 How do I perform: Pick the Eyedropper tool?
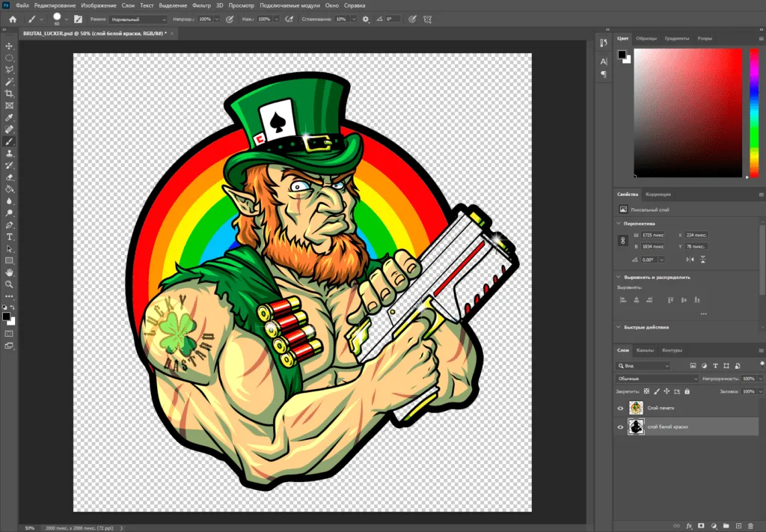coord(10,117)
